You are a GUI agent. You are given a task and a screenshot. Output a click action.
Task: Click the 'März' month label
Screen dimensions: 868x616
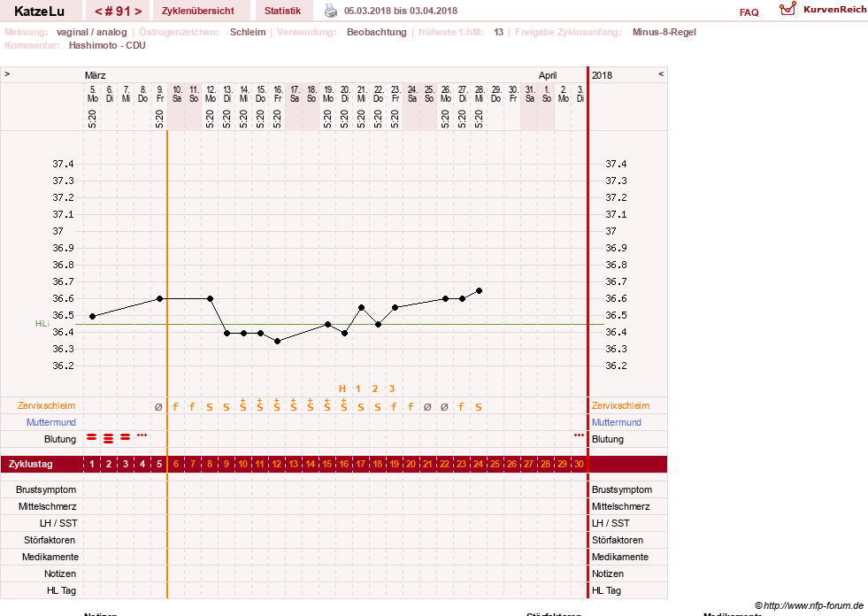96,75
